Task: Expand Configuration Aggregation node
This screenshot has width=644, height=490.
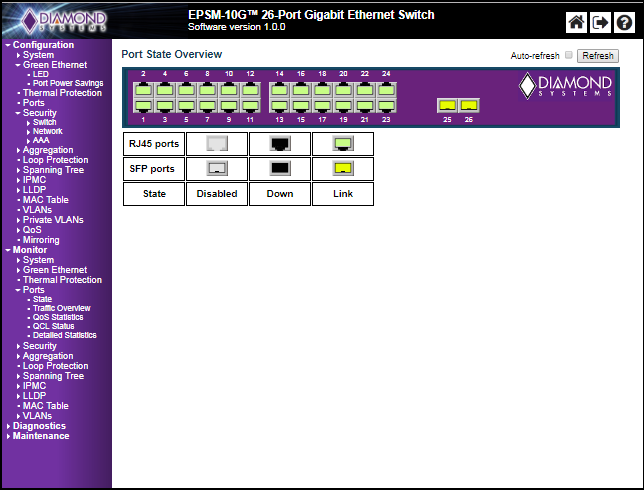Action: point(18,150)
